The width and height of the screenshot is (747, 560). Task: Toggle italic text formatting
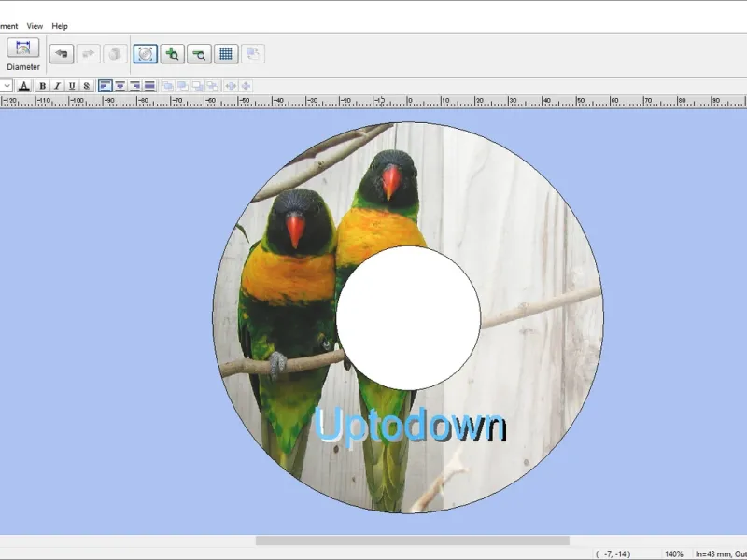tap(57, 86)
